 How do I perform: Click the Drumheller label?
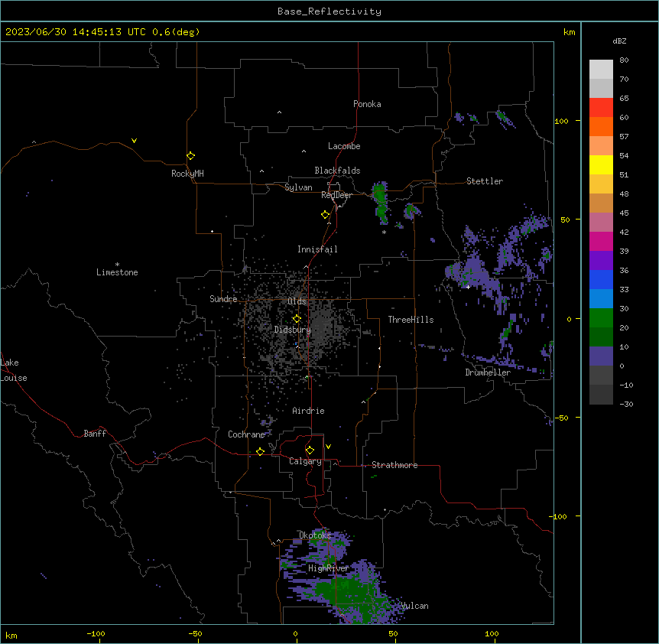488,372
